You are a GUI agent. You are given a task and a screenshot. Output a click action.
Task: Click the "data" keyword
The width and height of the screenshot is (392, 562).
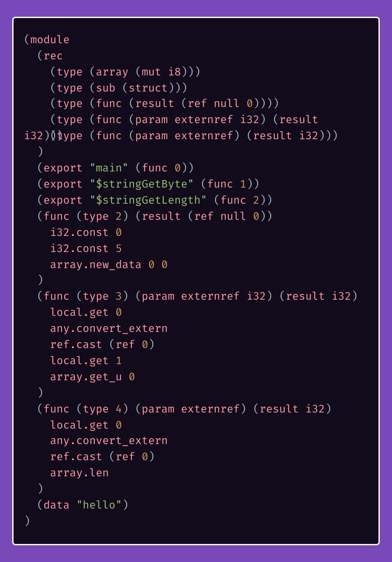tap(56, 505)
